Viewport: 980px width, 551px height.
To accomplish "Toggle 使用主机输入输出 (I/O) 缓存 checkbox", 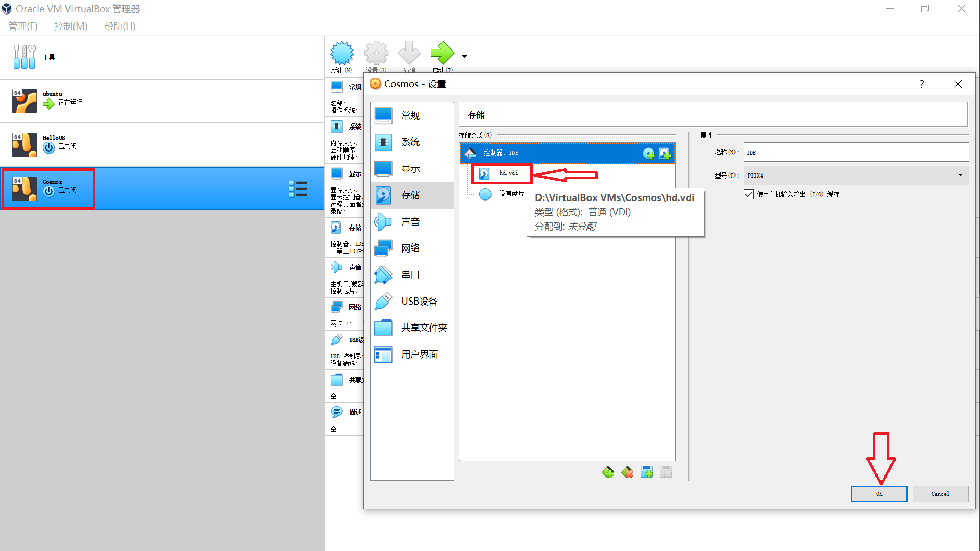I will point(749,194).
